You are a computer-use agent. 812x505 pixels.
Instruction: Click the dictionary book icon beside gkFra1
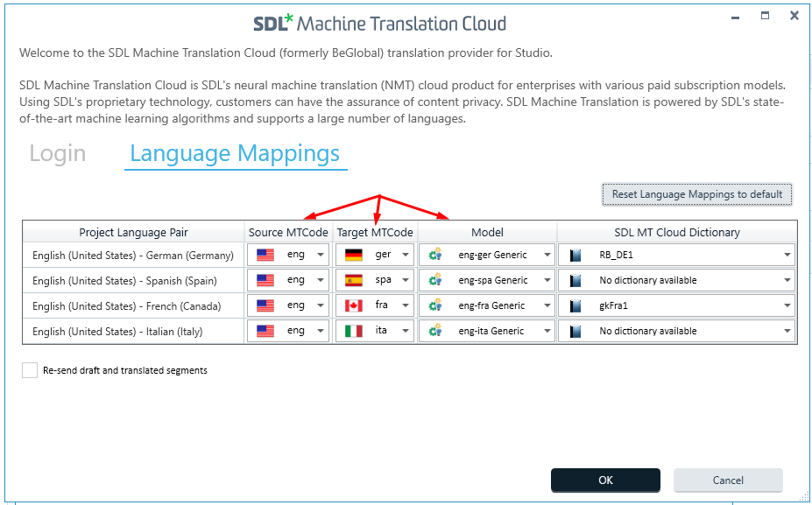(575, 305)
